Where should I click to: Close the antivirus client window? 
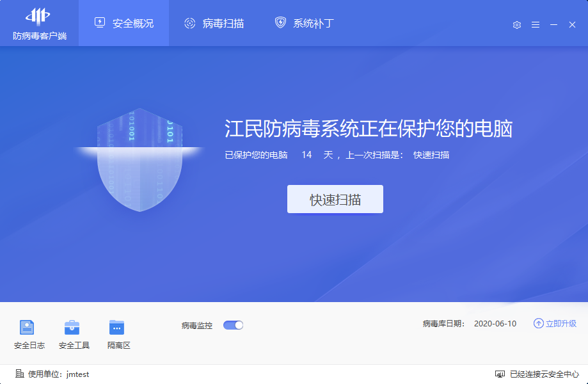(572, 25)
